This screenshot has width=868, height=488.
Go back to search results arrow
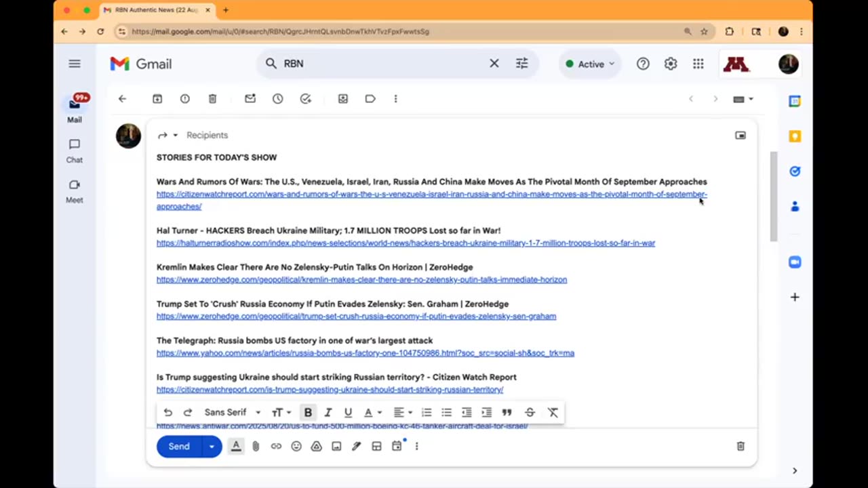(122, 99)
